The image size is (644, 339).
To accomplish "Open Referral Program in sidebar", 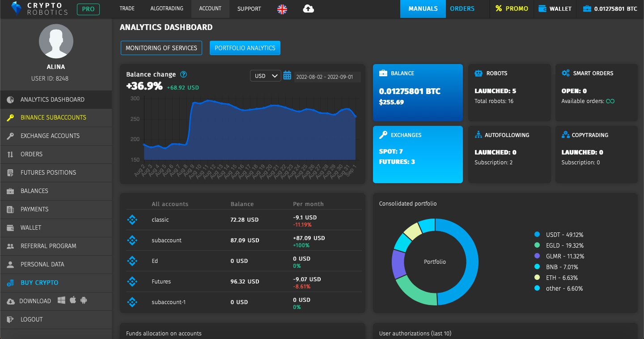I will click(x=56, y=246).
